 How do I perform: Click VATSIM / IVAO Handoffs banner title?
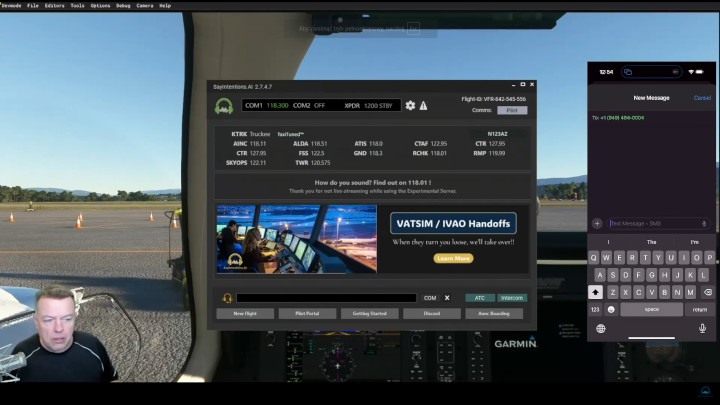pyautogui.click(x=453, y=224)
